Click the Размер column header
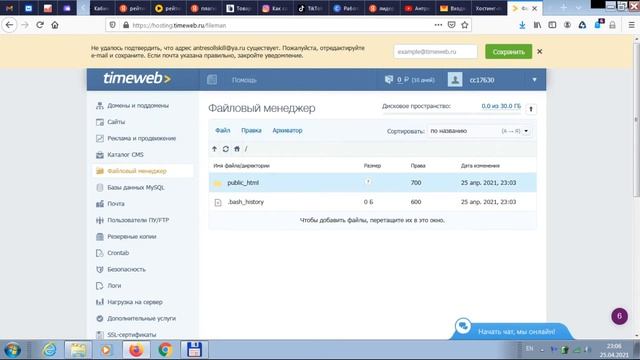This screenshot has height=360, width=640. [372, 166]
